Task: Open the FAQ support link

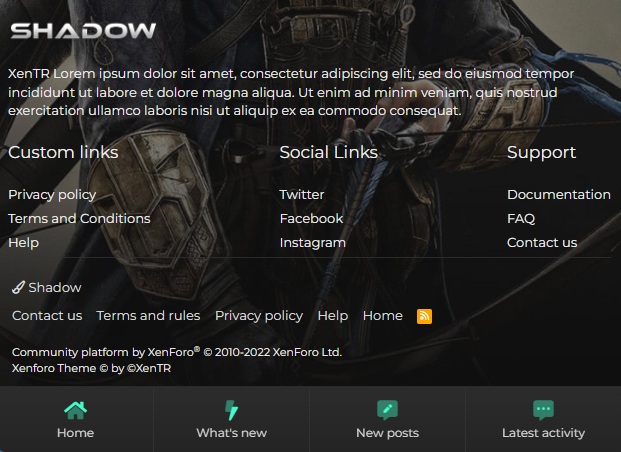Action: tap(520, 218)
